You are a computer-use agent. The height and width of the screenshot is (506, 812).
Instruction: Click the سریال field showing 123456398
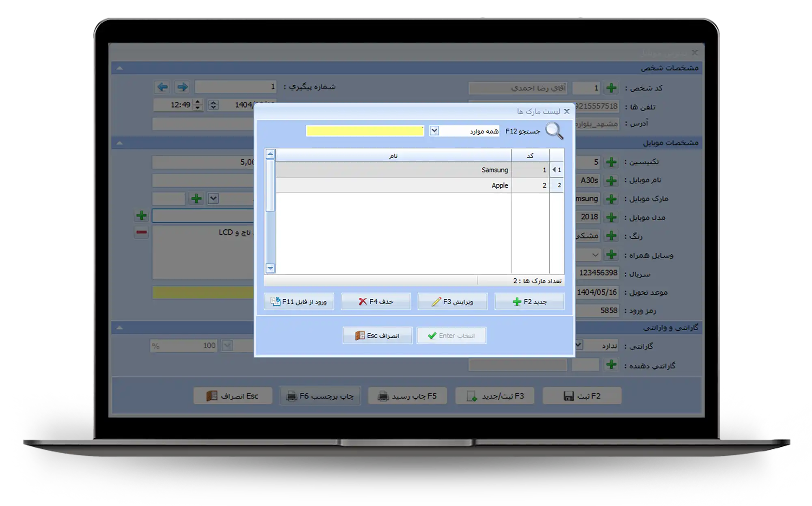[x=597, y=273]
